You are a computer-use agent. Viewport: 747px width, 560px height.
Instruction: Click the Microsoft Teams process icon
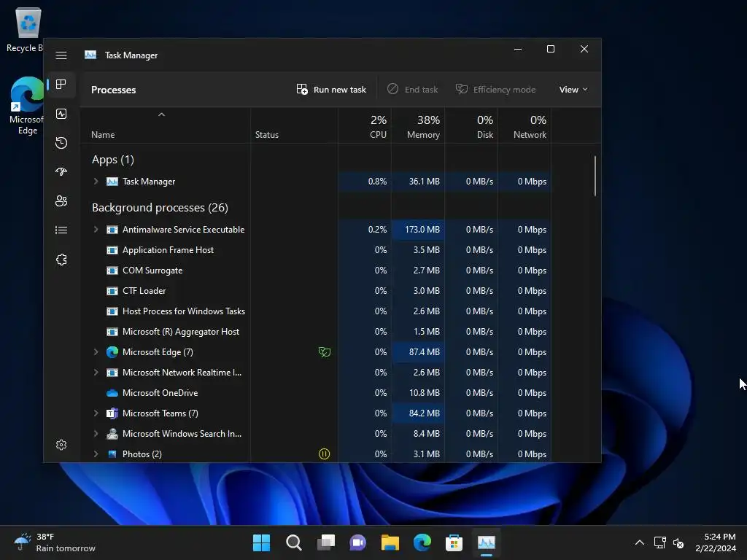[112, 413]
